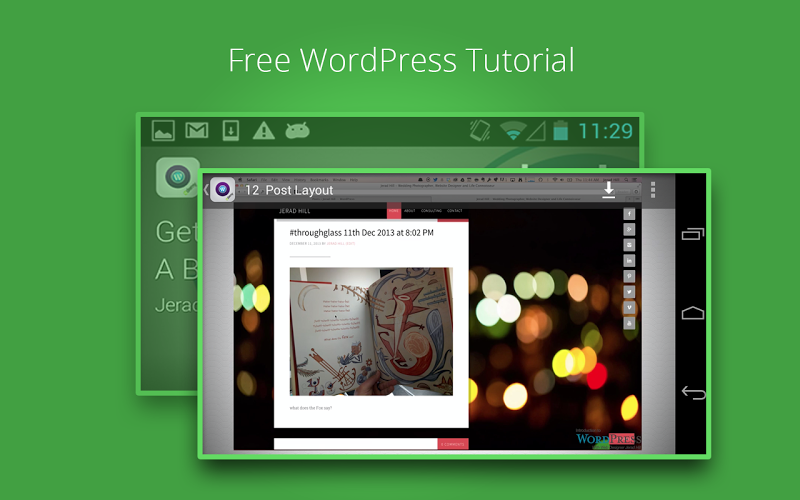This screenshot has height=500, width=800.
Task: Click the red author link under the post title
Action: 340,244
